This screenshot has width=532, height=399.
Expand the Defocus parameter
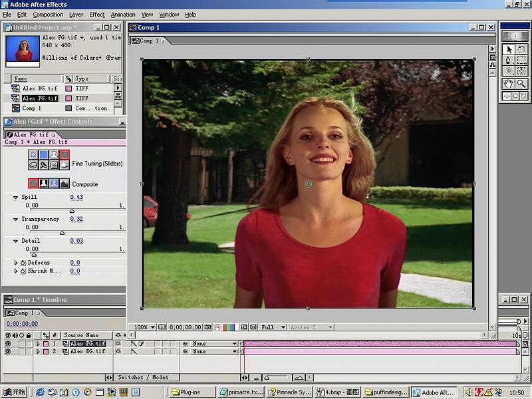pyautogui.click(x=15, y=263)
